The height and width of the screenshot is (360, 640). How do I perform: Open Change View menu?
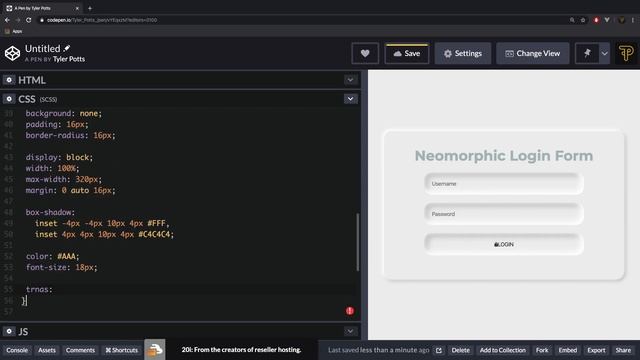click(532, 53)
